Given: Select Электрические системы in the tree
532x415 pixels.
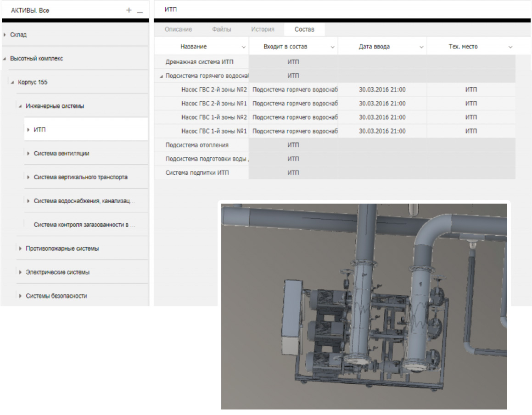Looking at the screenshot, I should click(57, 272).
